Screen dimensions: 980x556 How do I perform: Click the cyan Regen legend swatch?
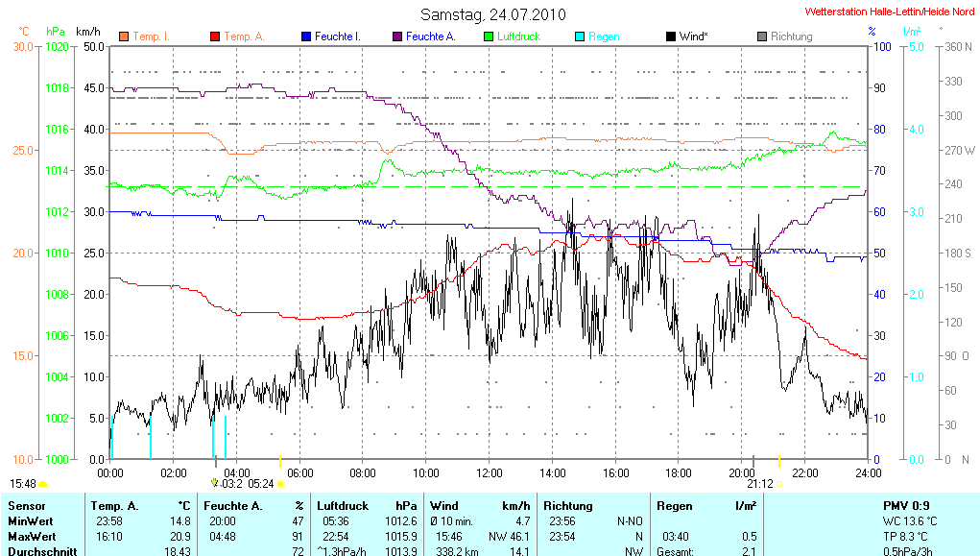pos(580,36)
